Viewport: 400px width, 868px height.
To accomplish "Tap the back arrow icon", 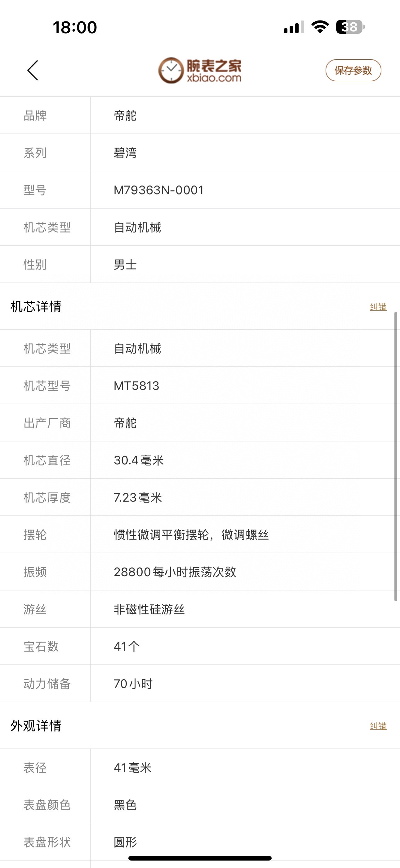I will click(33, 70).
